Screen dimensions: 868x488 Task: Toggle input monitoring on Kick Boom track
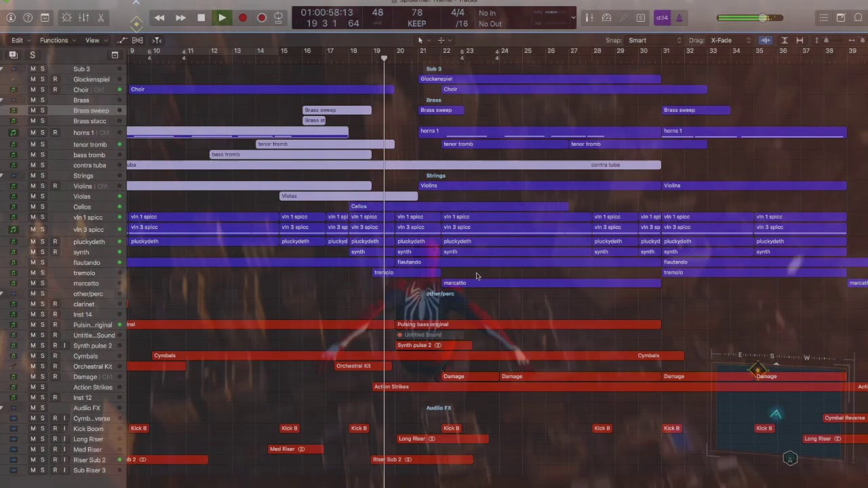64,429
